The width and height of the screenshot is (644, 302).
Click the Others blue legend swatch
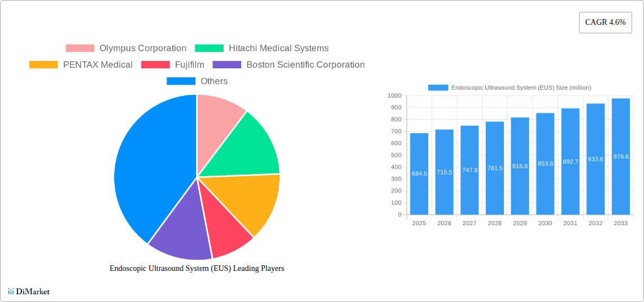point(181,81)
